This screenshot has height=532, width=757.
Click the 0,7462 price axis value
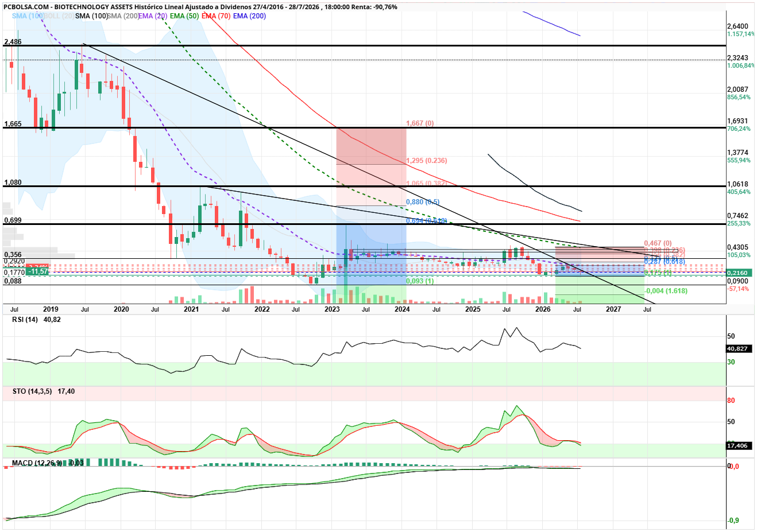coord(737,216)
